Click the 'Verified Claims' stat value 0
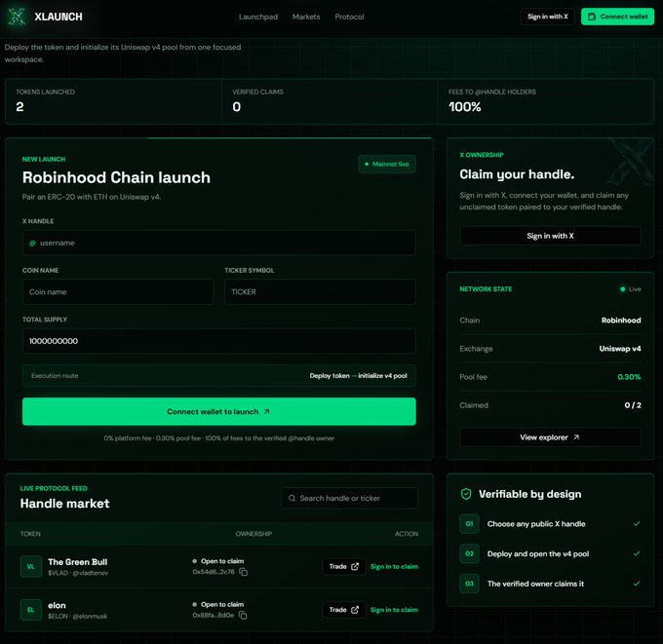 click(236, 107)
